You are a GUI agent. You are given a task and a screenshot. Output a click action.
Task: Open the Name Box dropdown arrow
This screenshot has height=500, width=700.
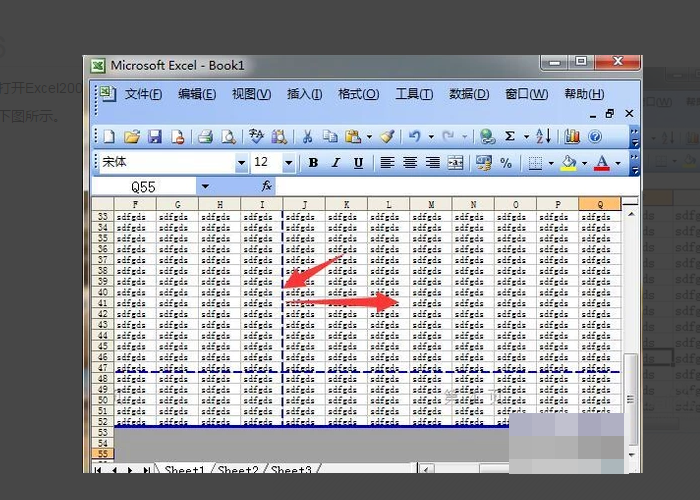(205, 186)
